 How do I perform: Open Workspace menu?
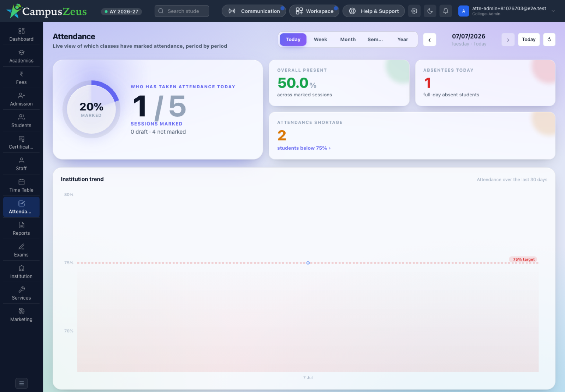pyautogui.click(x=314, y=11)
